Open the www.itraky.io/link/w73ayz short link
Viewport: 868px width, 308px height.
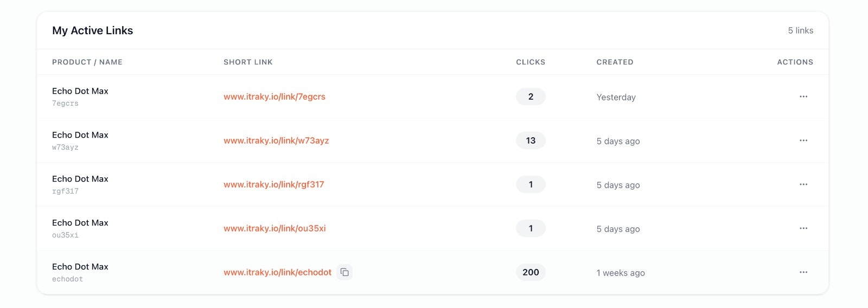(x=276, y=140)
